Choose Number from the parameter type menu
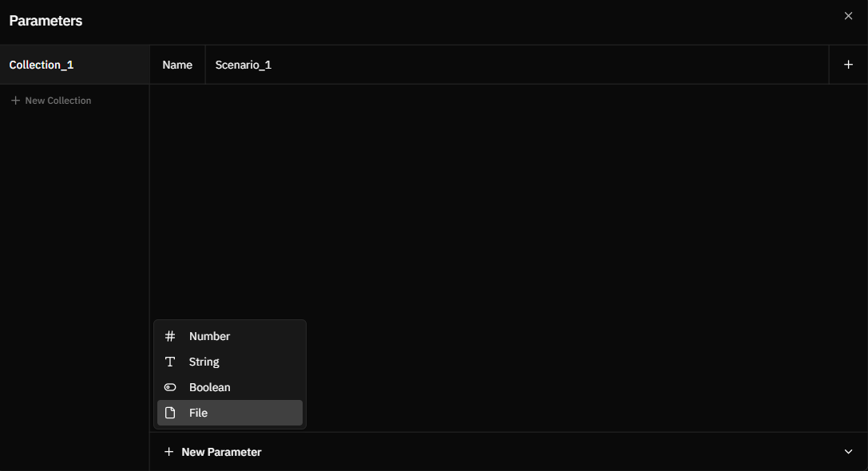The width and height of the screenshot is (868, 471). pyautogui.click(x=209, y=336)
